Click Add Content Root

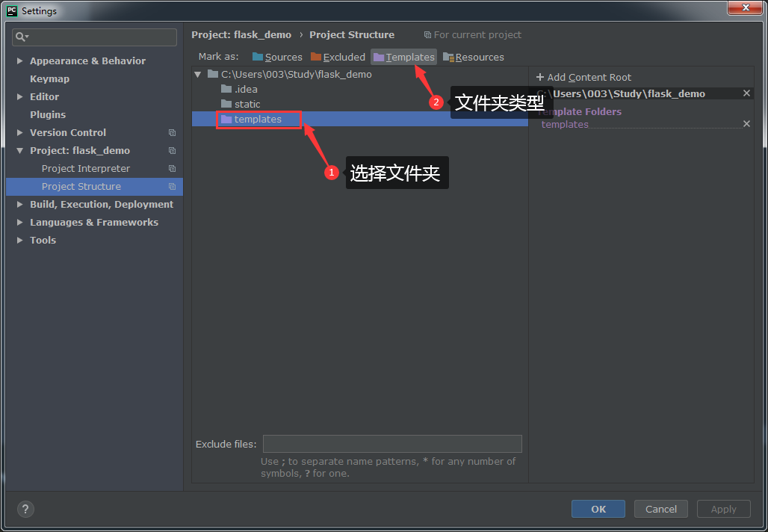click(x=583, y=77)
